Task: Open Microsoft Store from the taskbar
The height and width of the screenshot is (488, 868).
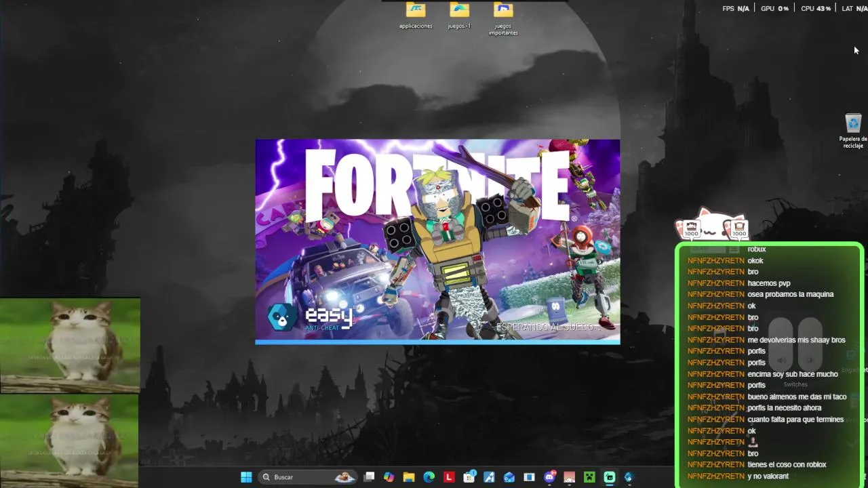Action: [469, 477]
